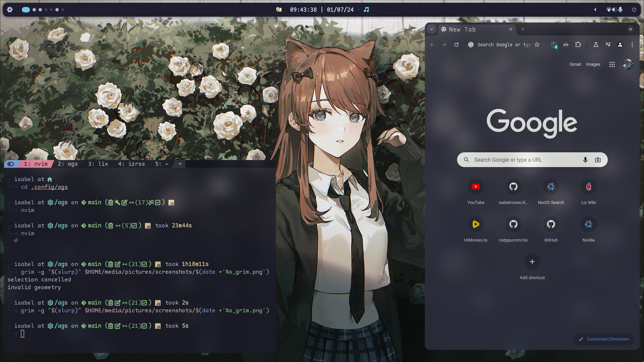
Task: Open the Chromium three-dot menu
Action: coord(632,45)
